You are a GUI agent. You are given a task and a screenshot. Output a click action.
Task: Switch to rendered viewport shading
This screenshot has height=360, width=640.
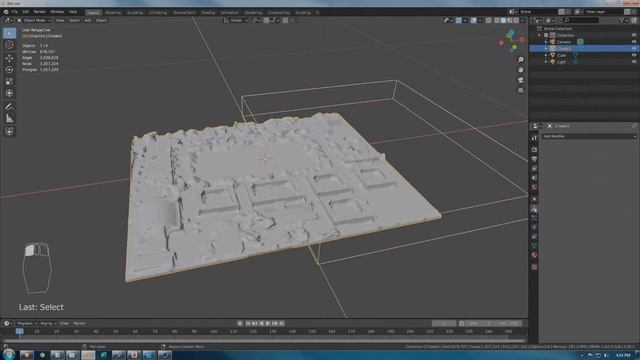click(516, 20)
